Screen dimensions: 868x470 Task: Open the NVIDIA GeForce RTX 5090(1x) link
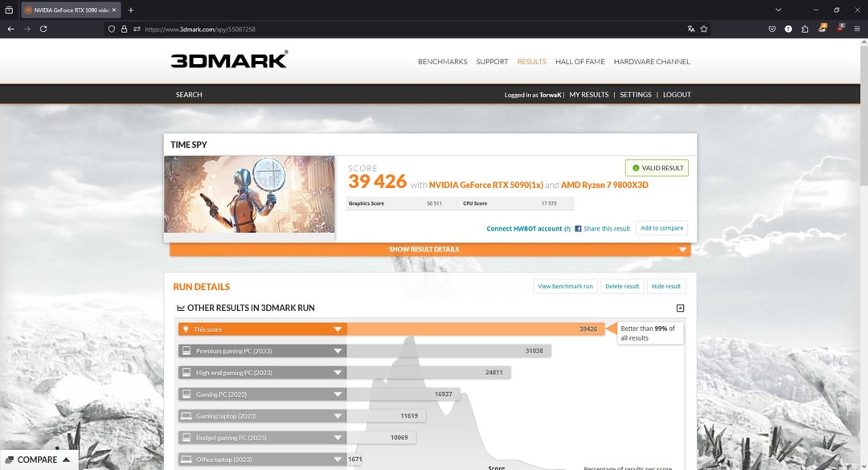coord(486,185)
